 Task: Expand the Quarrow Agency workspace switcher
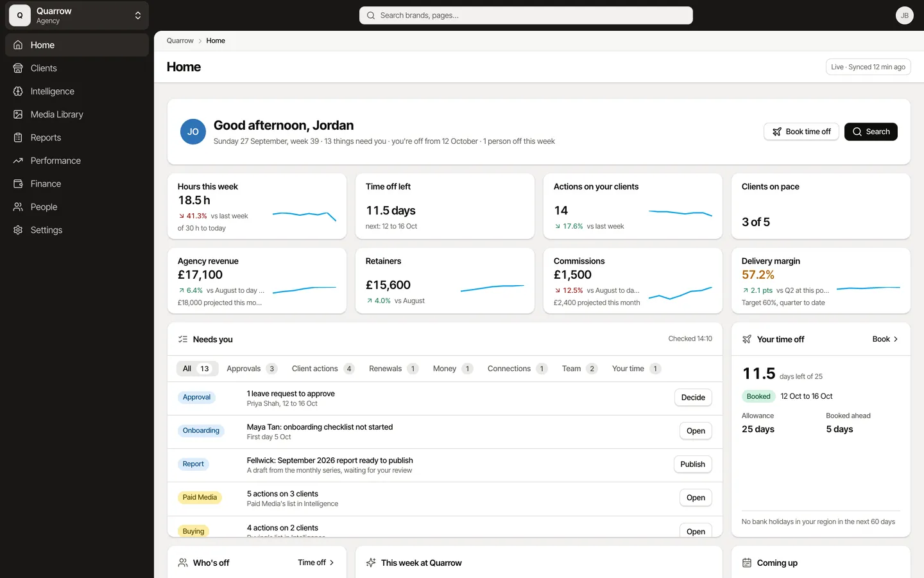click(x=77, y=15)
